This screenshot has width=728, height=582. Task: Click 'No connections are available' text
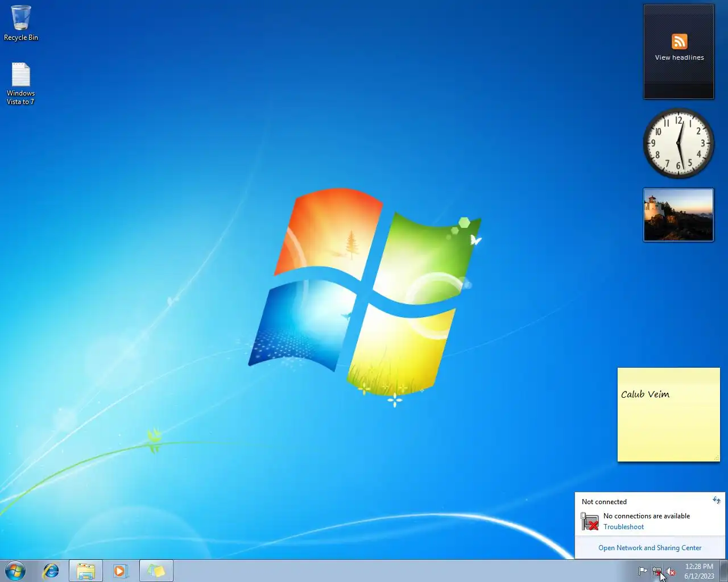(x=647, y=516)
